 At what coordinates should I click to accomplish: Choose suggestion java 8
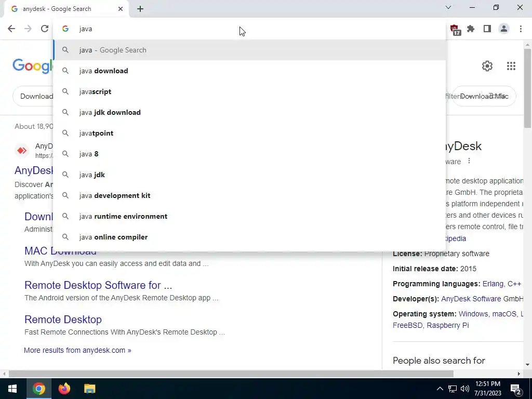coord(249,154)
